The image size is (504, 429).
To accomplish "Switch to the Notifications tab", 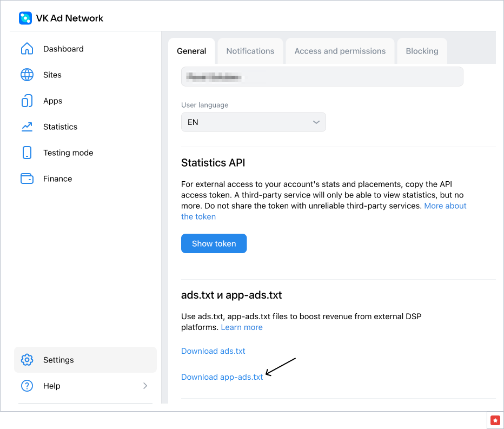I will click(250, 51).
